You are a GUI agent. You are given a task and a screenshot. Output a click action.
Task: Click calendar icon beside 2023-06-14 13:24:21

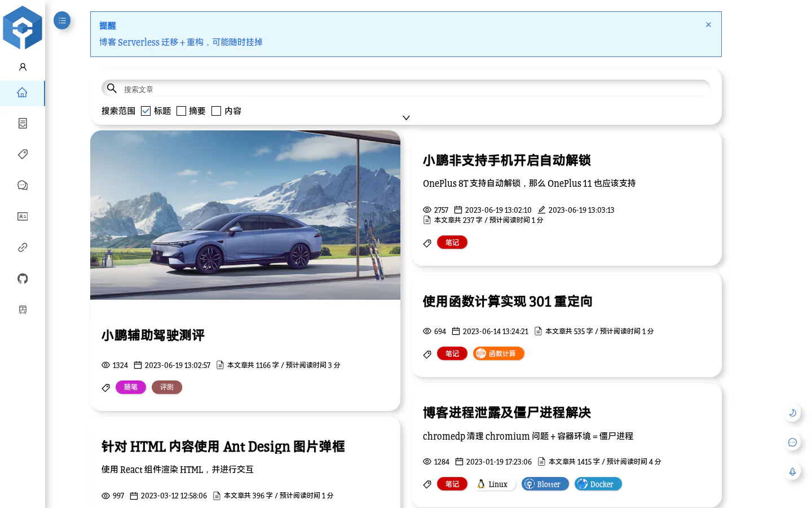[456, 331]
